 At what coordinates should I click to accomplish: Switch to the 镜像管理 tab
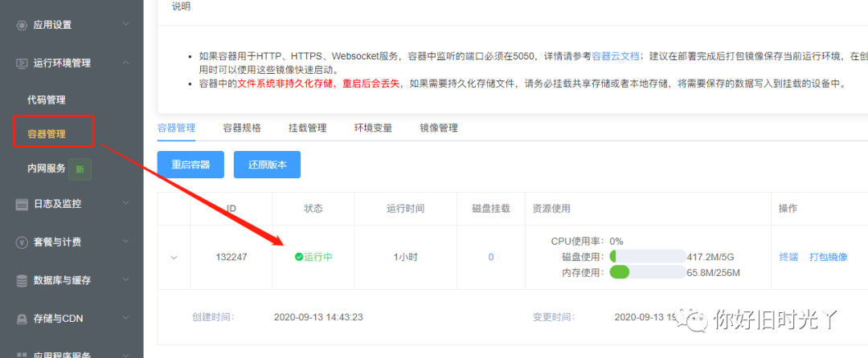coord(439,128)
